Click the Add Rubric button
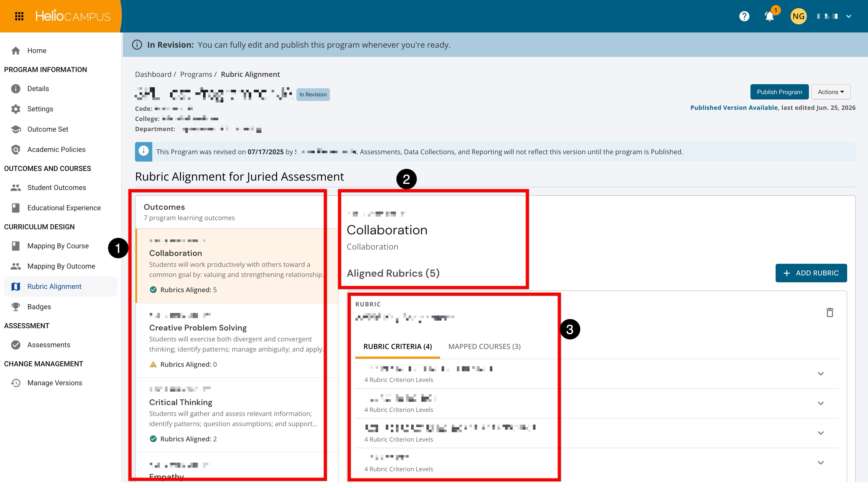This screenshot has width=868, height=488. tap(811, 273)
